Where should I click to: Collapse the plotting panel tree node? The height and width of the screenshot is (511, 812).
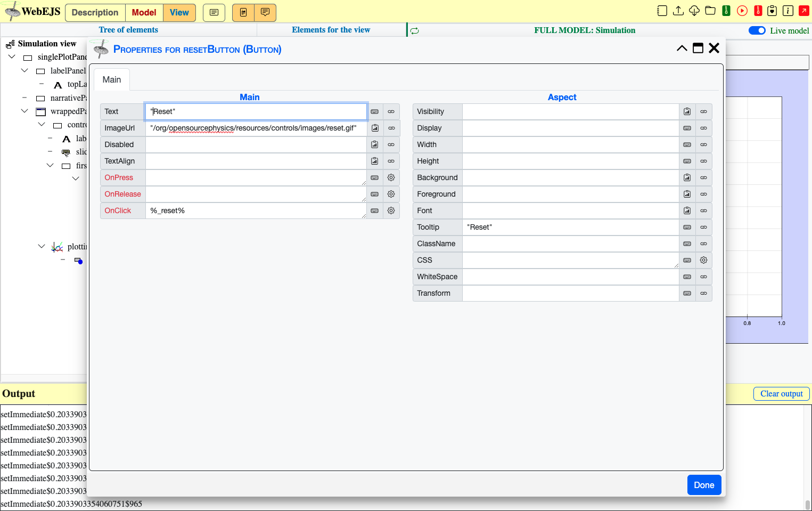(42, 246)
